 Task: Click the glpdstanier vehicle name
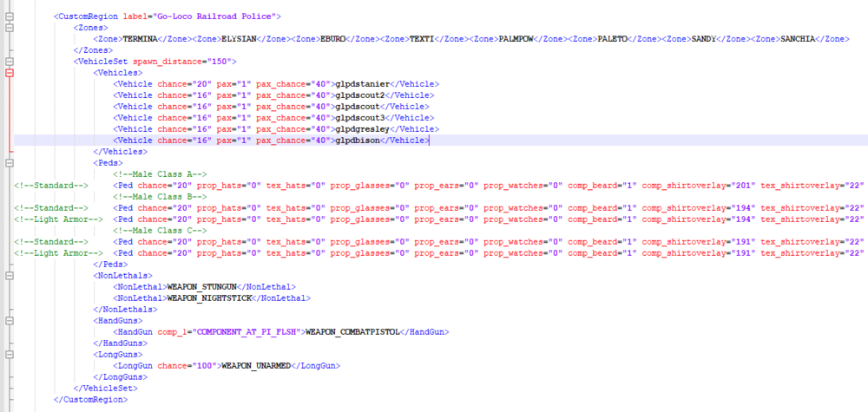tap(363, 84)
